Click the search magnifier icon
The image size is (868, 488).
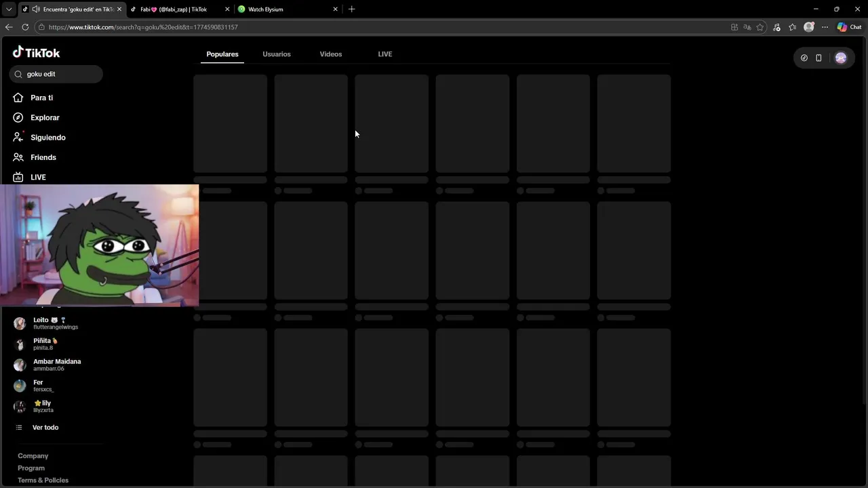pos(18,74)
